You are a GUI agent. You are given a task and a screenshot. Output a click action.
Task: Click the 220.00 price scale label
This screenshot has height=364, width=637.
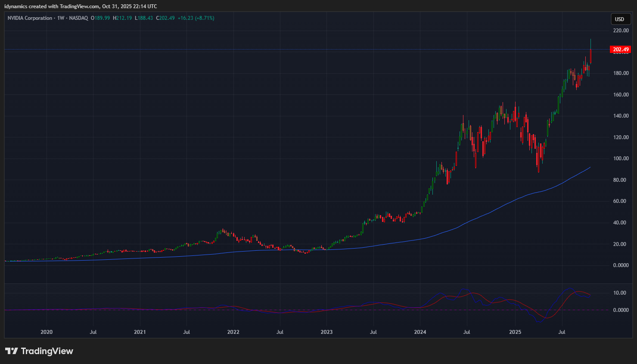coord(621,31)
